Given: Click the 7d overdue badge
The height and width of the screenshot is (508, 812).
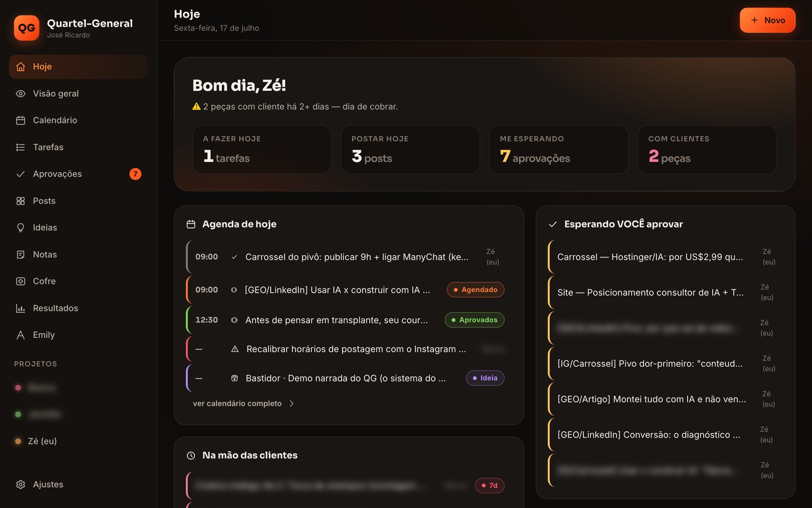Looking at the screenshot, I should [489, 485].
